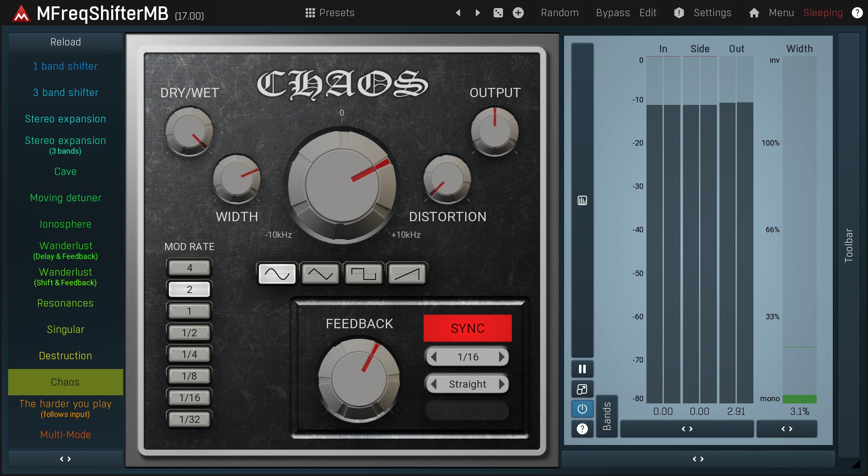This screenshot has height=476, width=868.
Task: Toggle the red SYNC button
Action: [x=467, y=328]
